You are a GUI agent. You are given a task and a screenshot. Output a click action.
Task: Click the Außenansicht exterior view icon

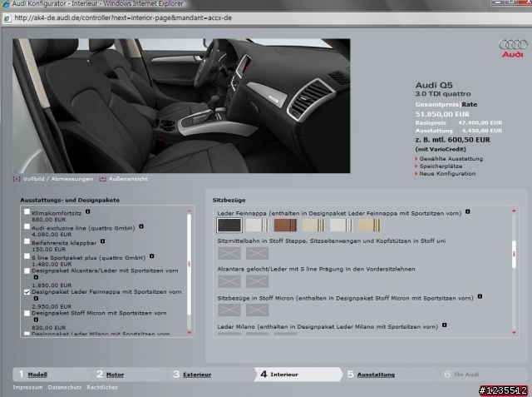tap(102, 179)
